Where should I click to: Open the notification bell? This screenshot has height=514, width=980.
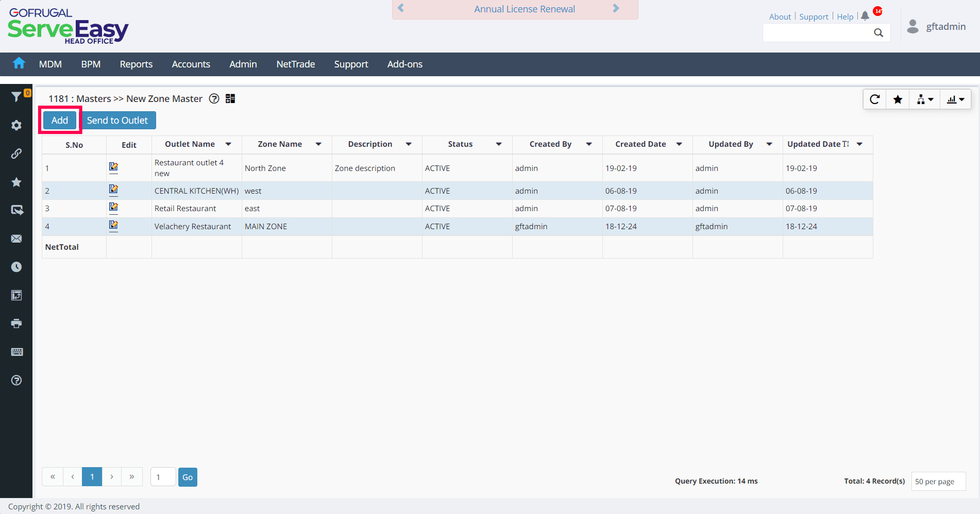(x=865, y=16)
